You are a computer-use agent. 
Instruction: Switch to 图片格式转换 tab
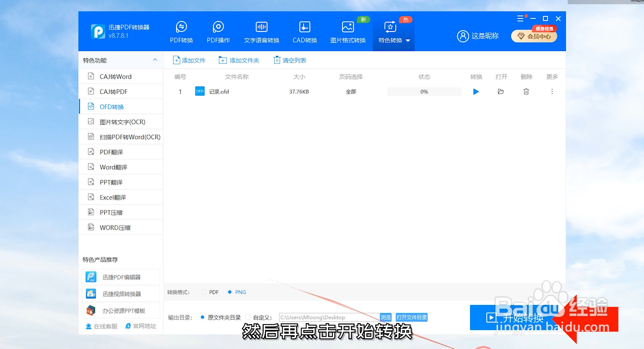click(348, 32)
